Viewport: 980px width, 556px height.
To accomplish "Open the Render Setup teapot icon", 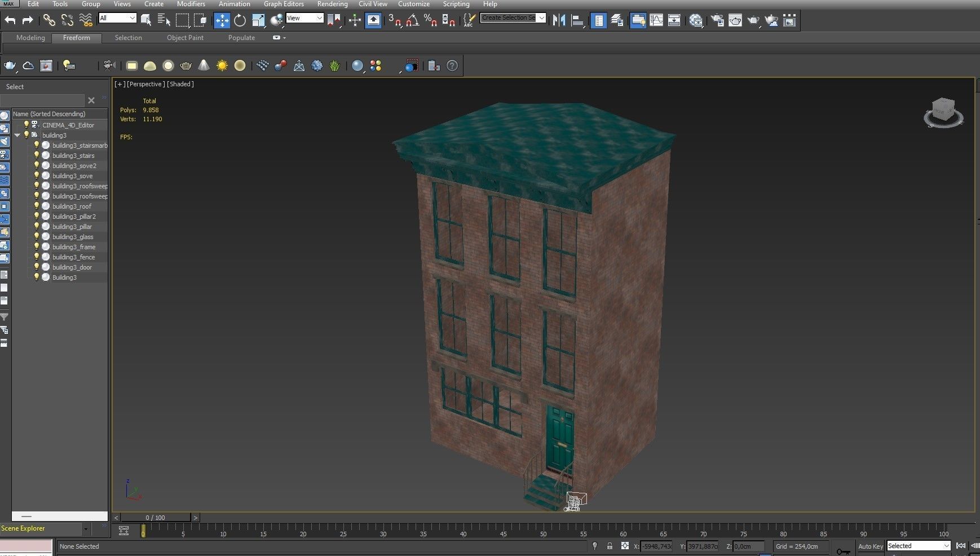I will [717, 20].
